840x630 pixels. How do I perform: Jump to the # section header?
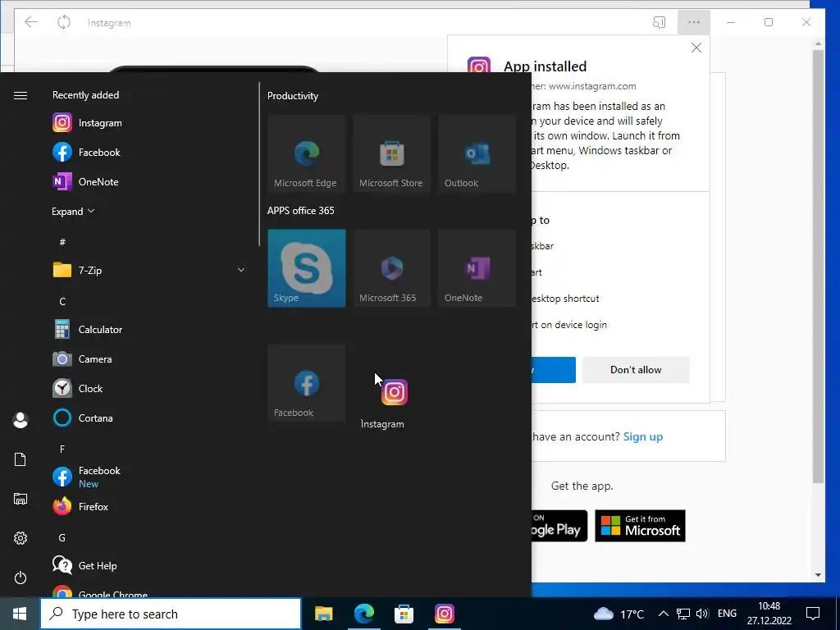click(62, 242)
